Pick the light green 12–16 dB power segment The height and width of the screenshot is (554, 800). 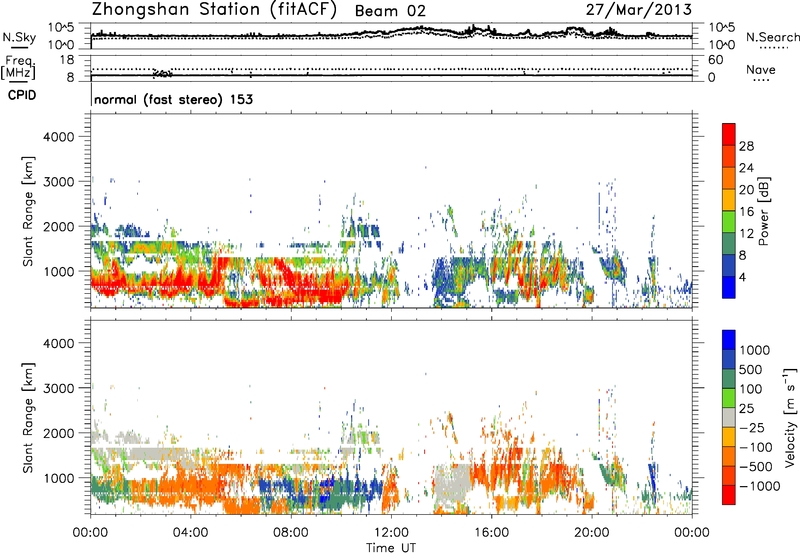pos(729,221)
